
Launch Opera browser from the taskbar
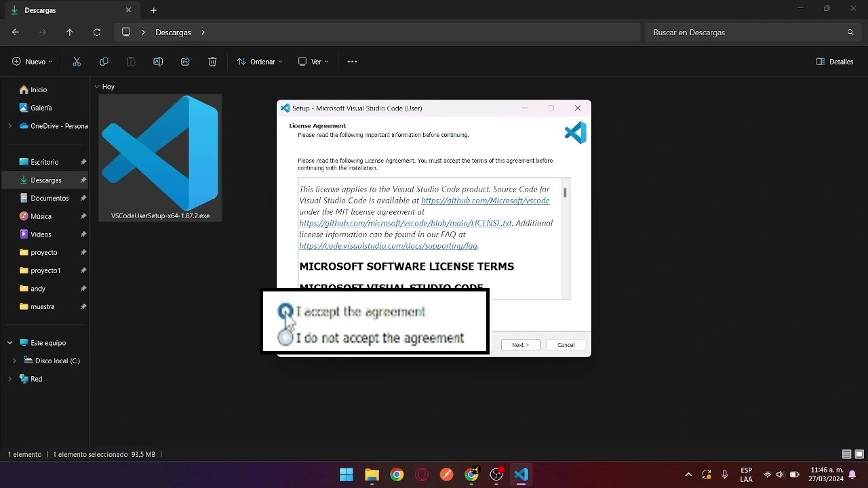(422, 474)
